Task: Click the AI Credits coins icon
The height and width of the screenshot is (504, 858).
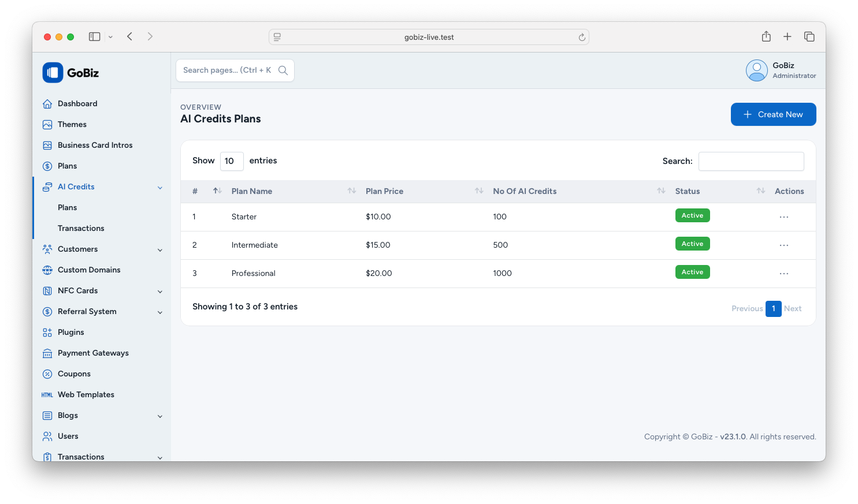Action: [47, 187]
